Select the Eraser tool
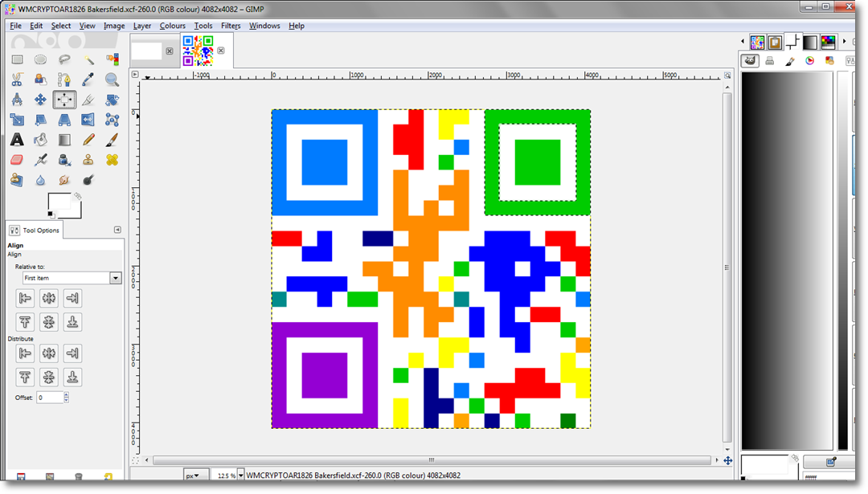 [17, 160]
